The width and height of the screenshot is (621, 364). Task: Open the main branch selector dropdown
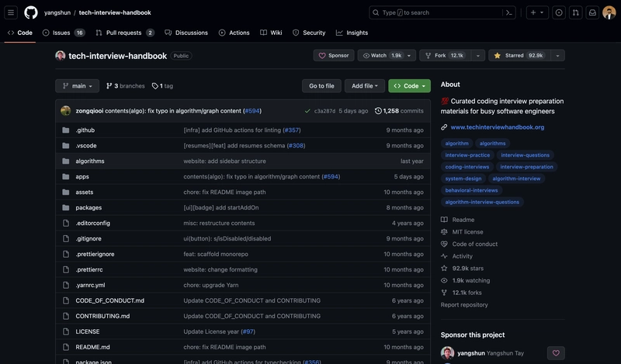[77, 86]
